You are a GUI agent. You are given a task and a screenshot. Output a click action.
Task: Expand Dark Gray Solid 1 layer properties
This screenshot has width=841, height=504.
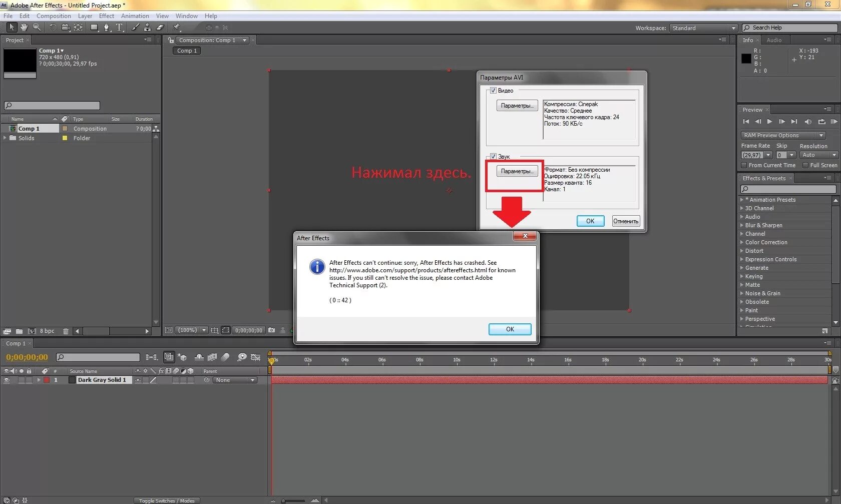(39, 380)
